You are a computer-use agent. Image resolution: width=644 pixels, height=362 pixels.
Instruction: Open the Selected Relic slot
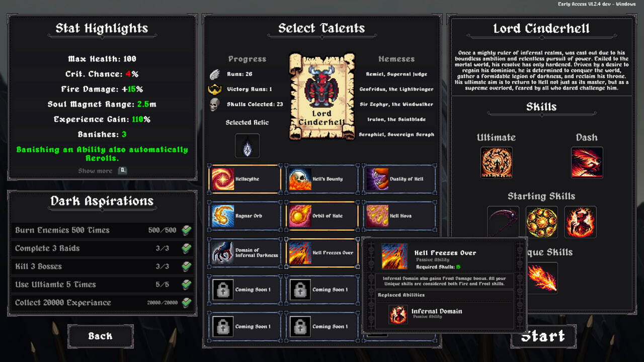(248, 146)
